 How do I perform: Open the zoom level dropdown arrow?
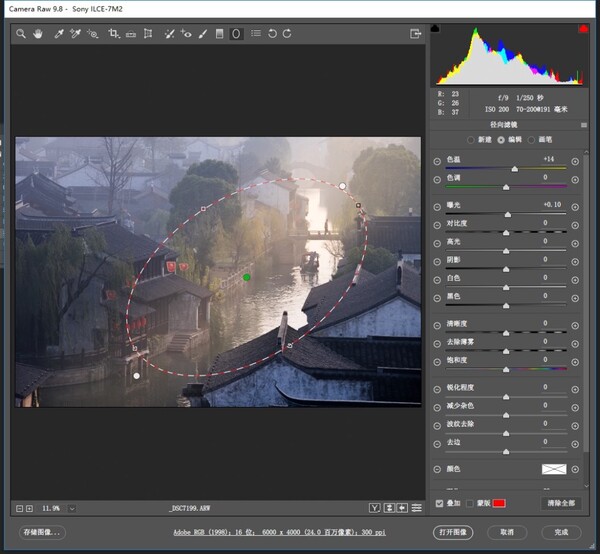pyautogui.click(x=72, y=508)
